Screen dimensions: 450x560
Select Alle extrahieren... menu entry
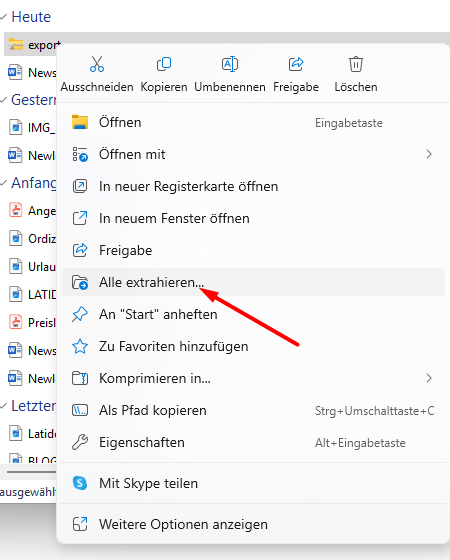253,282
